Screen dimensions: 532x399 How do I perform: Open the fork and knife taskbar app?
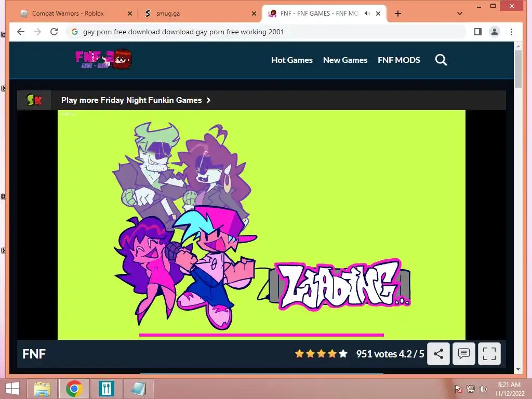click(x=107, y=389)
